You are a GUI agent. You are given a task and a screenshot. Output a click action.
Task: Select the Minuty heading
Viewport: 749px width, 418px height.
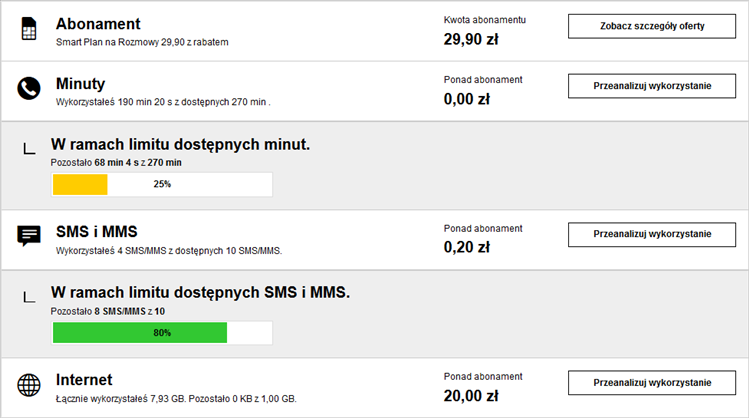pos(80,84)
